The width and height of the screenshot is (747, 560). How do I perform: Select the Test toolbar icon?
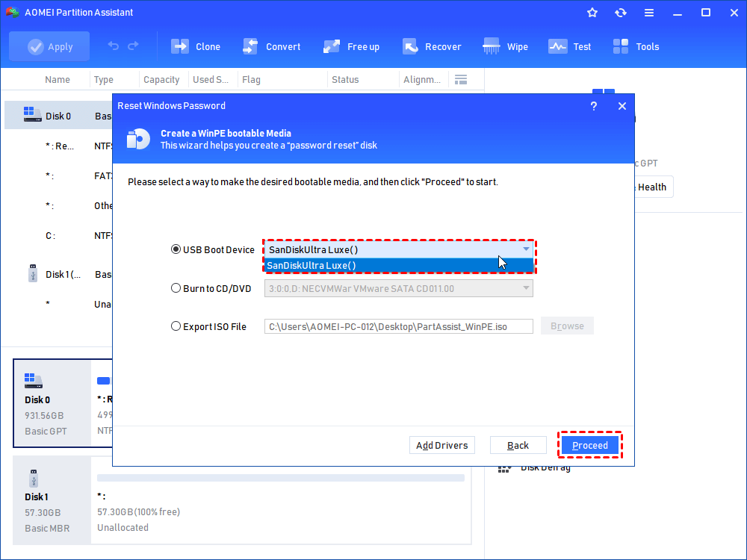557,46
